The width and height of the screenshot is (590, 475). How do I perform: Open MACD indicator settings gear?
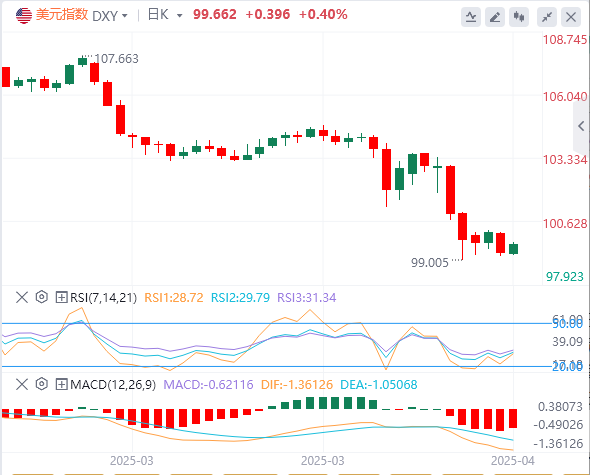coord(41,384)
